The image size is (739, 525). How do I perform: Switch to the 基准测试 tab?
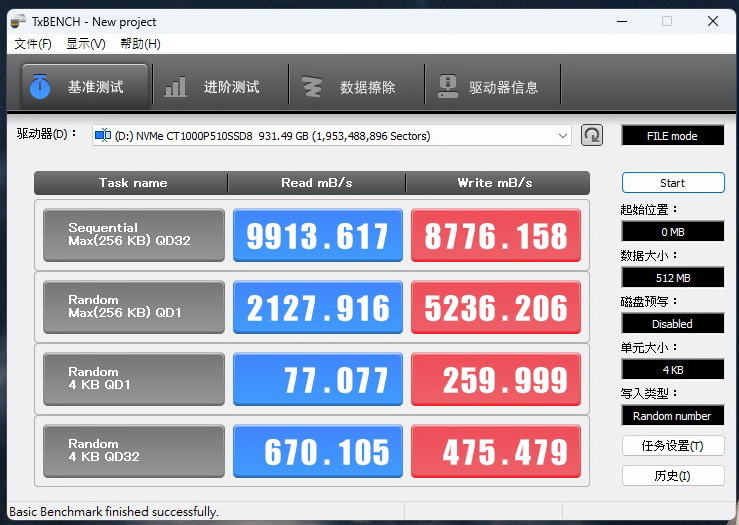click(x=85, y=87)
